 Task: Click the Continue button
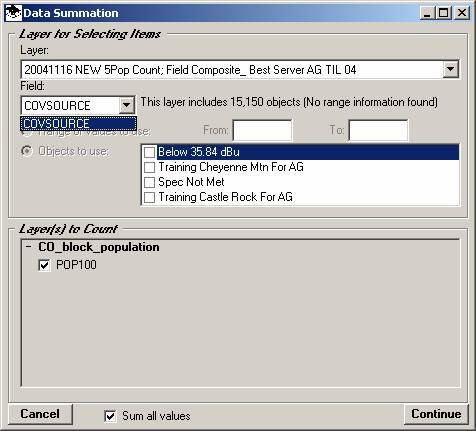pos(436,414)
